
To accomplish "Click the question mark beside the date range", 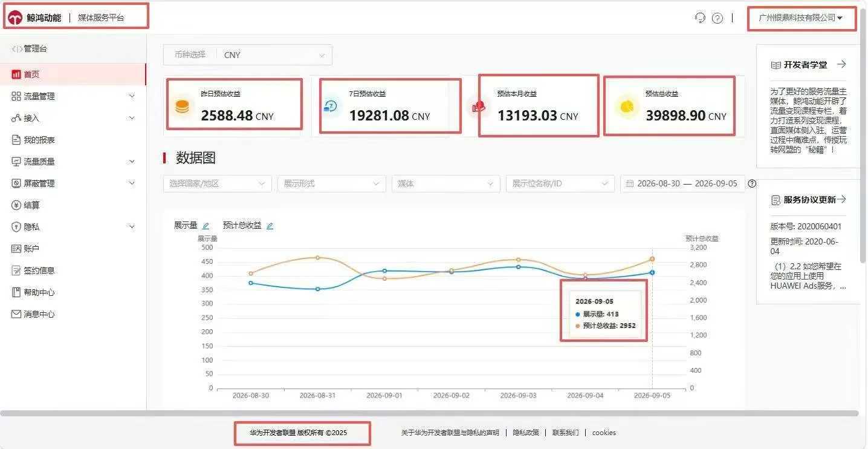I will (752, 183).
